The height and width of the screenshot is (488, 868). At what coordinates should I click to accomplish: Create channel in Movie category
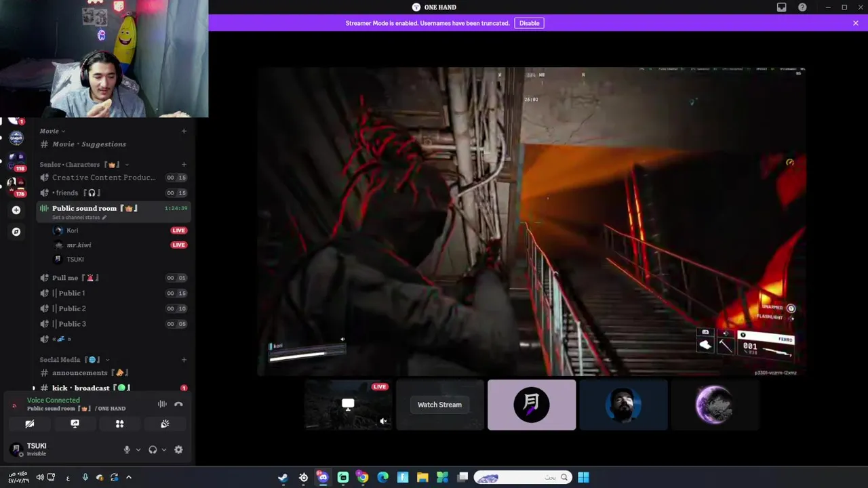click(x=184, y=131)
